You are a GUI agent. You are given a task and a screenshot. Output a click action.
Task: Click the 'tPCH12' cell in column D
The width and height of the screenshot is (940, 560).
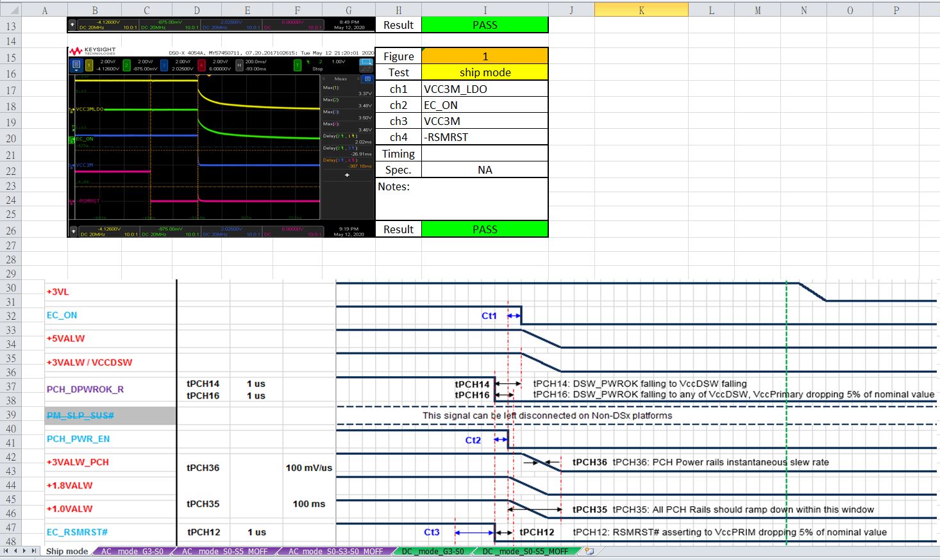pos(204,532)
